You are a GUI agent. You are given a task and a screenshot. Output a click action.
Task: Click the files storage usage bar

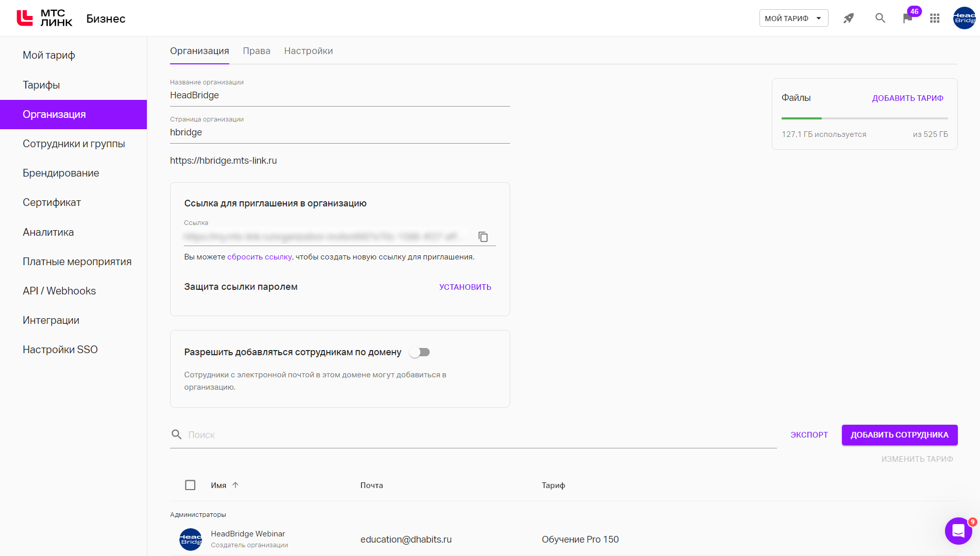pos(865,118)
